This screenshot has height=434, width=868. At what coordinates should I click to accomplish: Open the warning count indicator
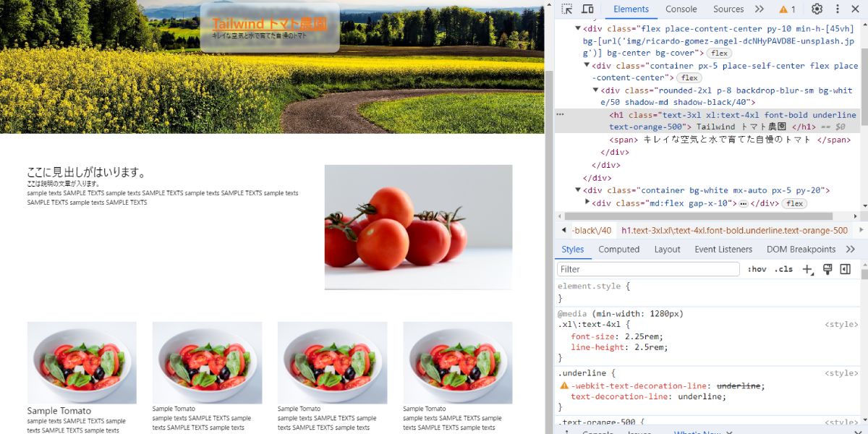(x=787, y=9)
